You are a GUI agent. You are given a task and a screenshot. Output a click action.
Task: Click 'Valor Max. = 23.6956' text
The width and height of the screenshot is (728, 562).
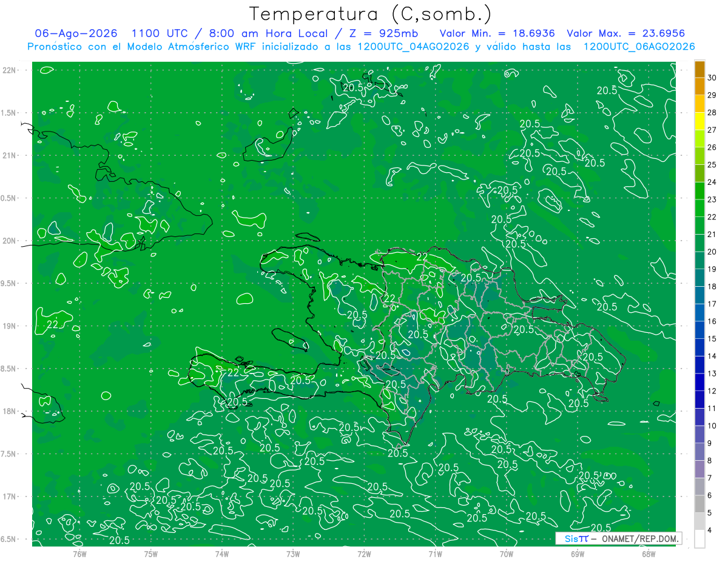626,33
